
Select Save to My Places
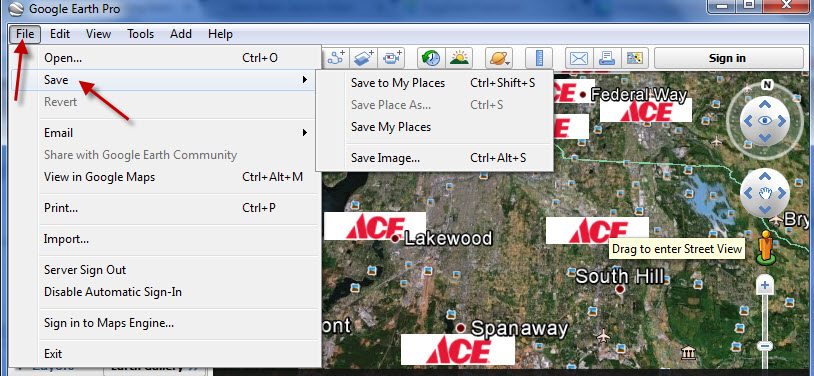coord(398,83)
